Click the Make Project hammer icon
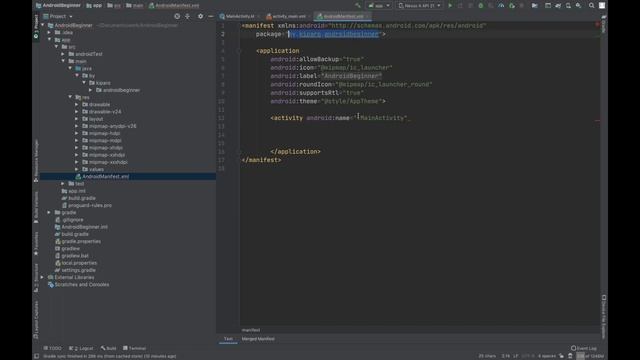Screen dimensions: 640x360 click(x=358, y=6)
